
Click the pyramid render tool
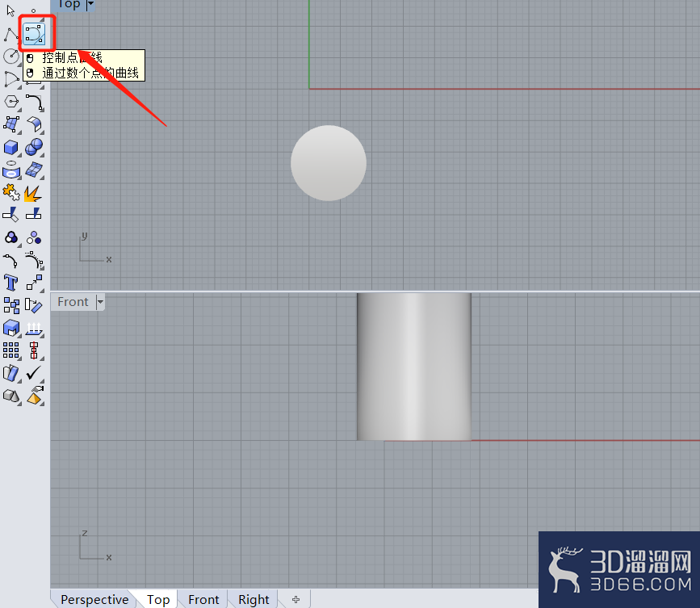[x=35, y=396]
